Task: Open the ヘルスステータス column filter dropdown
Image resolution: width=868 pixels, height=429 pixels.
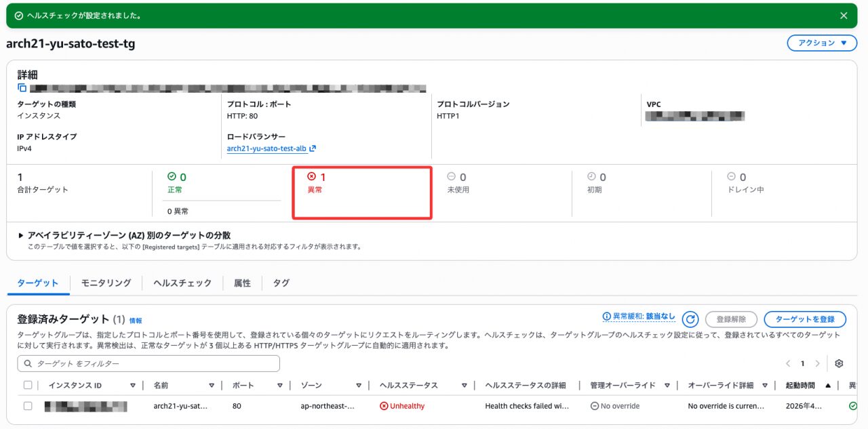Action: (465, 386)
